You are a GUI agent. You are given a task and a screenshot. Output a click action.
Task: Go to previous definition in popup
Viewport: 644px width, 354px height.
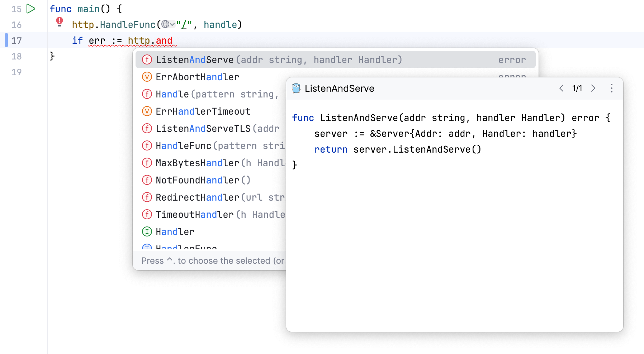coord(562,88)
